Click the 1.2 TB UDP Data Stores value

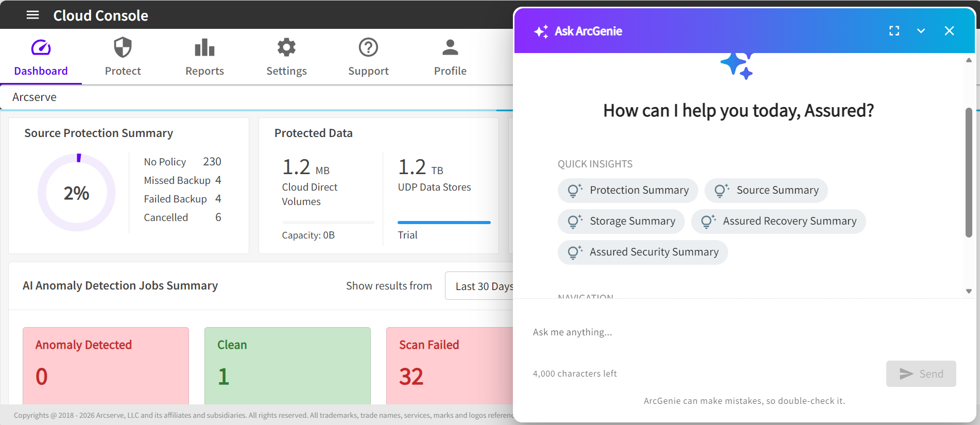(x=421, y=167)
